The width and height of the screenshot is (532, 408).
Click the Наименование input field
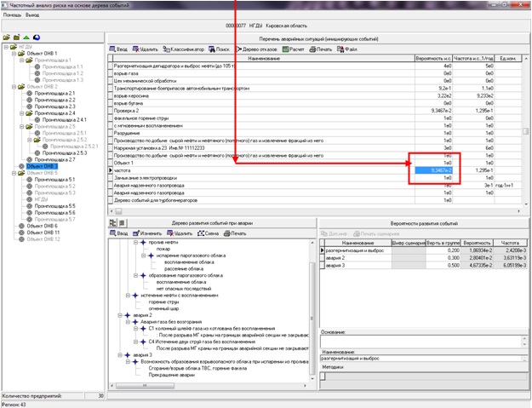click(422, 360)
